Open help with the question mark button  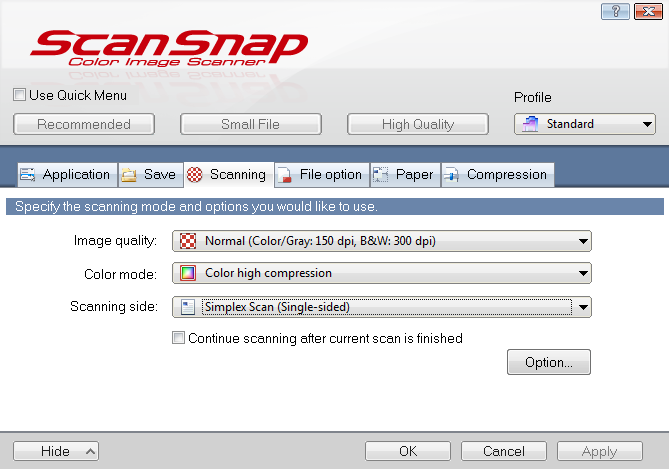(615, 12)
